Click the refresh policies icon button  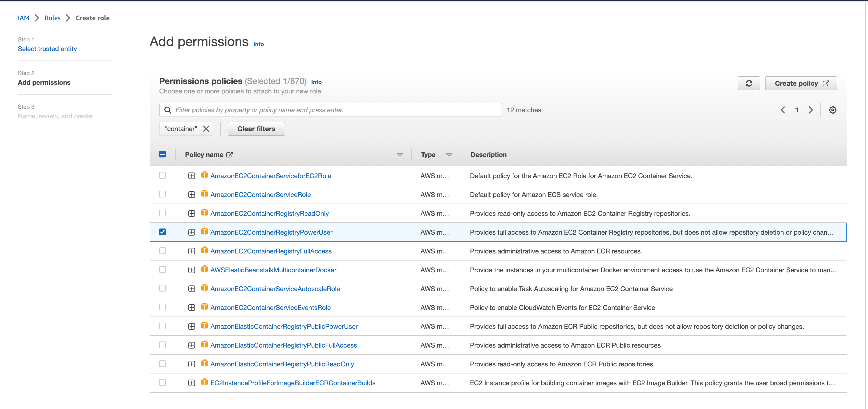(x=749, y=83)
